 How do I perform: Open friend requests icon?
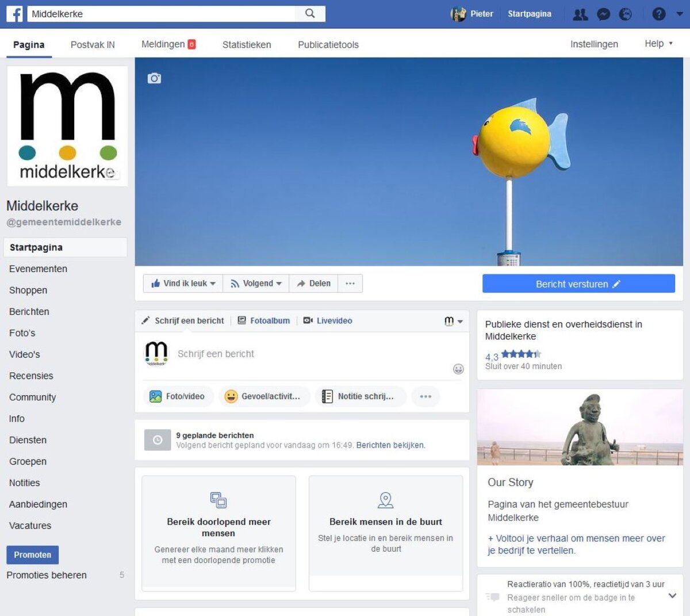(x=581, y=14)
